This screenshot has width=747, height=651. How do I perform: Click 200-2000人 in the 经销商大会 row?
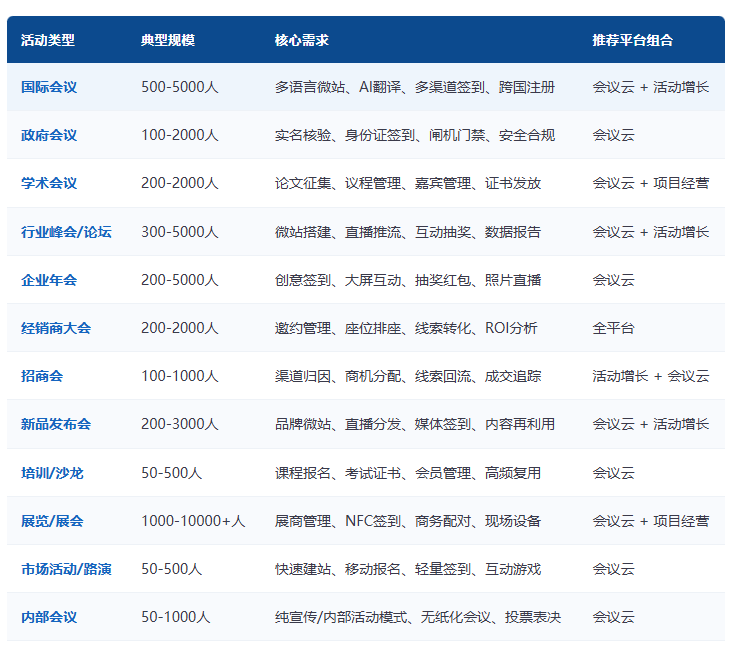point(180,328)
